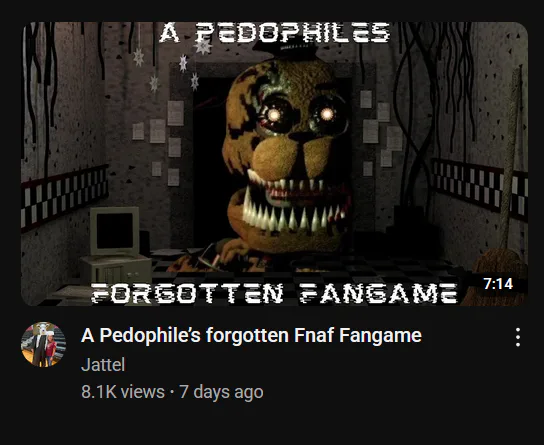Viewport: 544px width, 445px height.
Task: Click the Jattel channel avatar
Action: (x=43, y=344)
